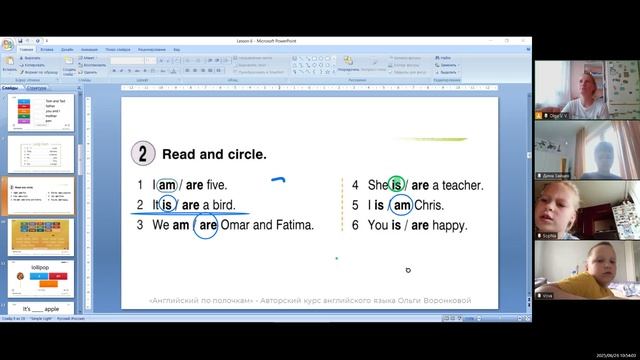This screenshot has height=360, width=640.
Task: Open the font name combo box
Action: coord(127,60)
